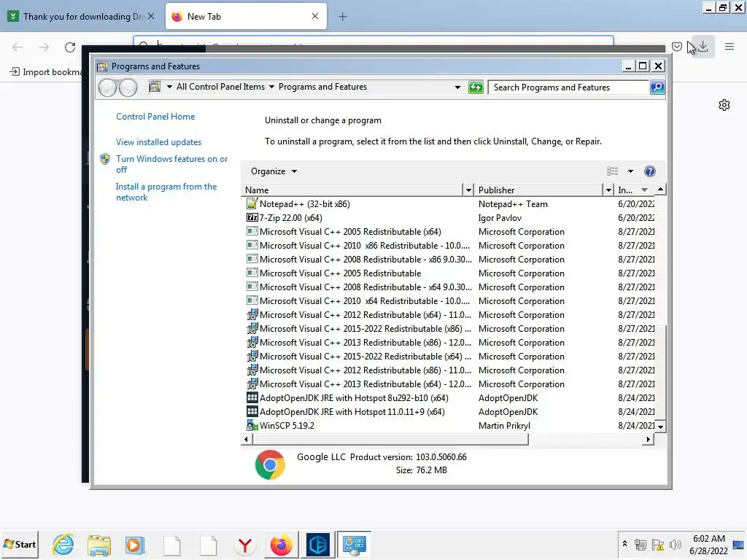This screenshot has width=747, height=560.
Task: Open a new Firefox tab with plus
Action: (x=343, y=17)
